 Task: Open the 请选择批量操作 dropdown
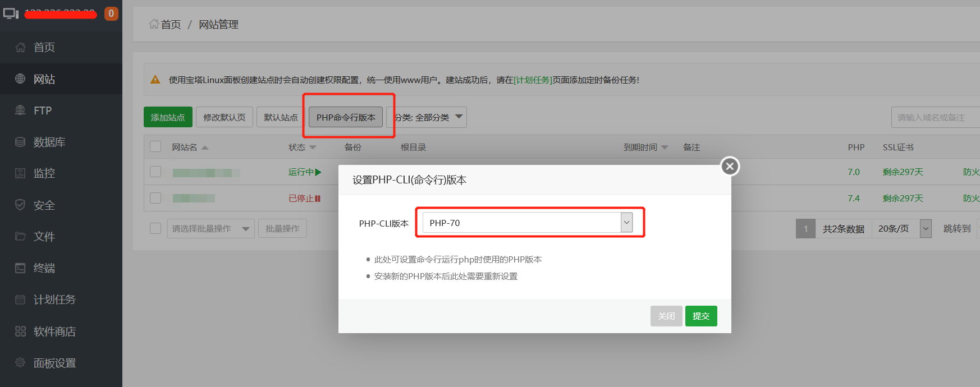coord(211,228)
